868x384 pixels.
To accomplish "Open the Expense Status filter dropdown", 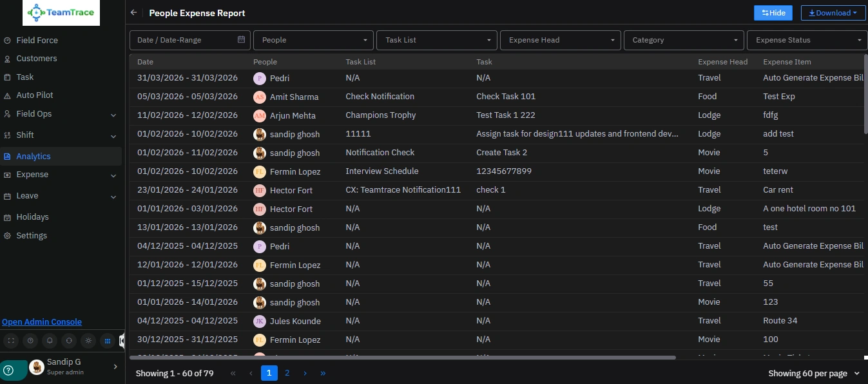I will tap(807, 40).
